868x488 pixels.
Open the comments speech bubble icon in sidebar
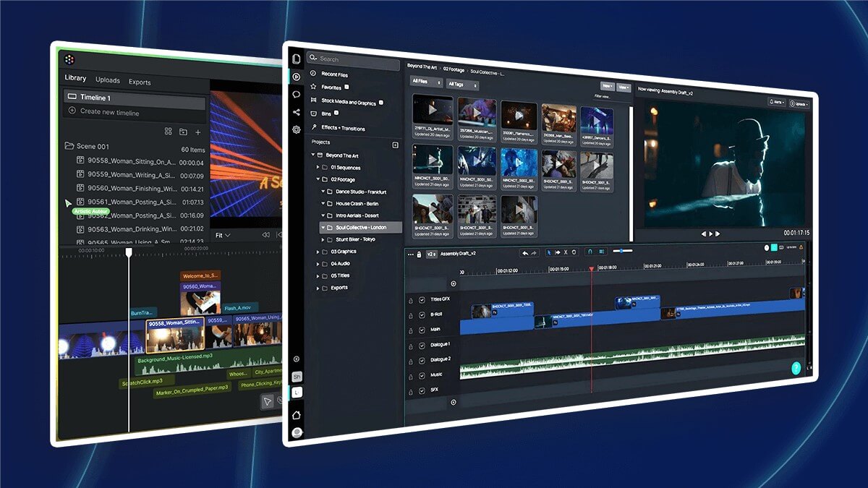[297, 94]
